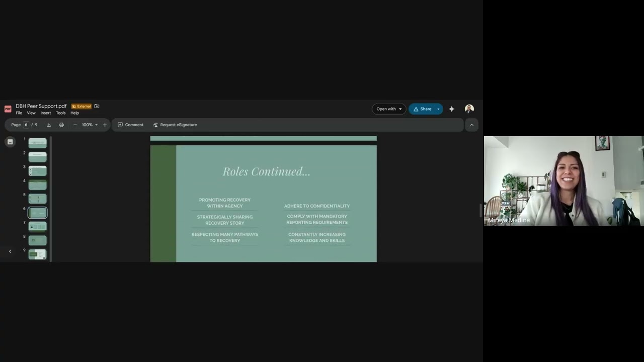Click 'COMPLY WITH MANDATORY REPORTING REQUIREMENTS' text
Screen dimensions: 644x362
pos(317,219)
